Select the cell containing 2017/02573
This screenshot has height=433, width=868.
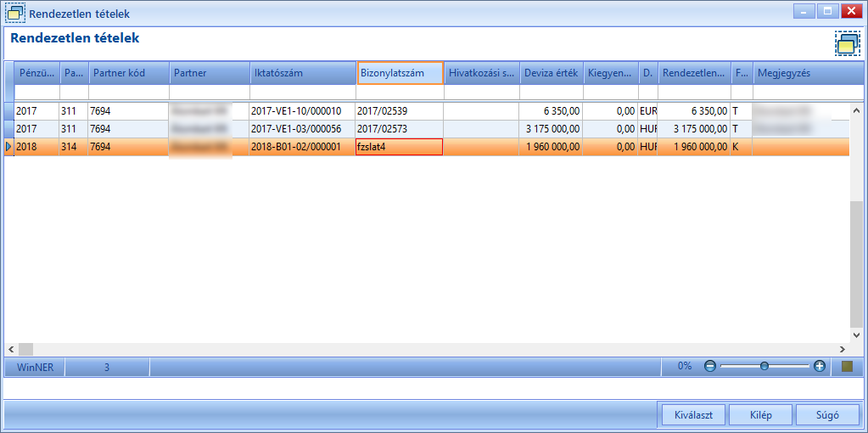click(400, 129)
